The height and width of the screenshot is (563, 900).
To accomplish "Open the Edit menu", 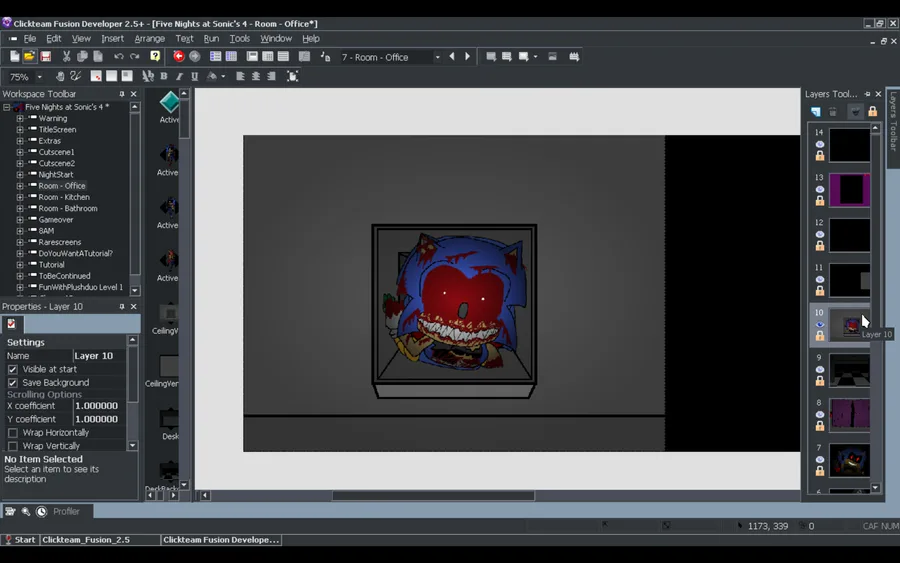I will click(x=53, y=38).
